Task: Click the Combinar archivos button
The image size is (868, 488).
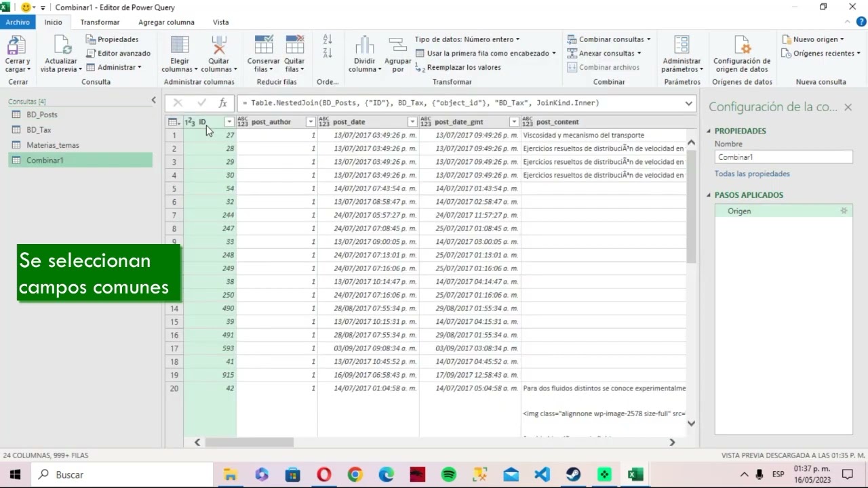Action: pyautogui.click(x=604, y=67)
